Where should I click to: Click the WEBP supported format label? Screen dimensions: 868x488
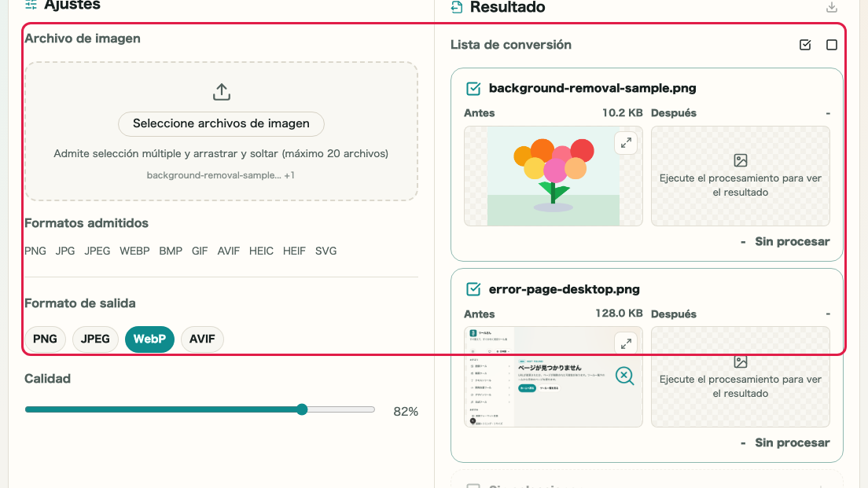pos(134,251)
